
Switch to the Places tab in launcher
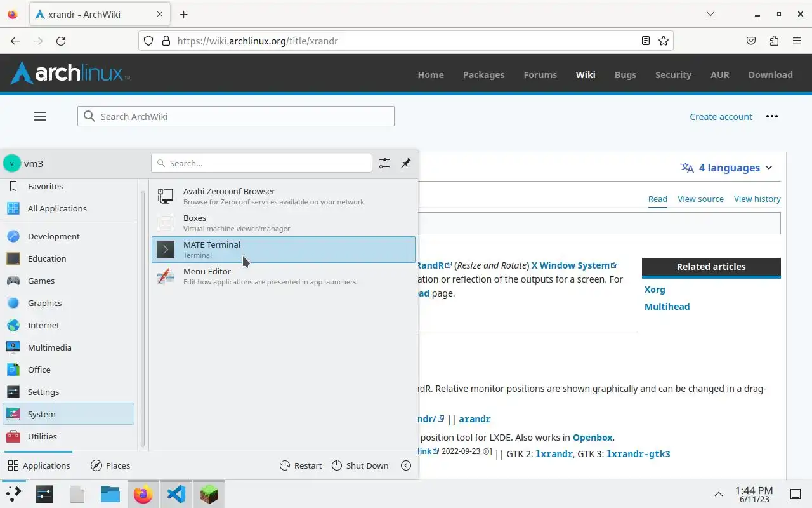(110, 465)
